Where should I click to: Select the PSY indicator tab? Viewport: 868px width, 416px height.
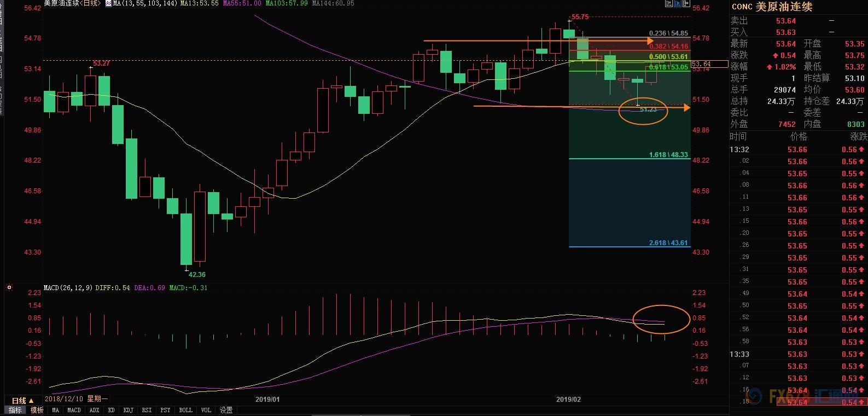pos(165,410)
